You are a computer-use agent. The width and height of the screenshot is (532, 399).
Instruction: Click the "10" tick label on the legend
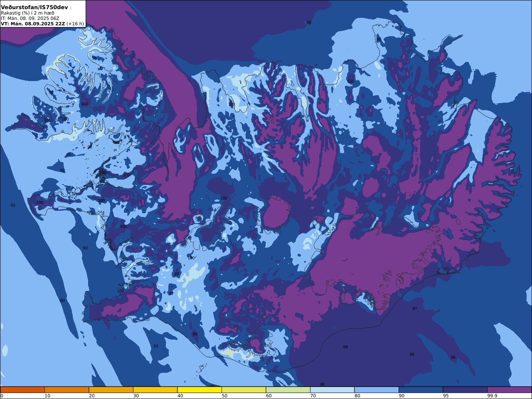(47, 396)
